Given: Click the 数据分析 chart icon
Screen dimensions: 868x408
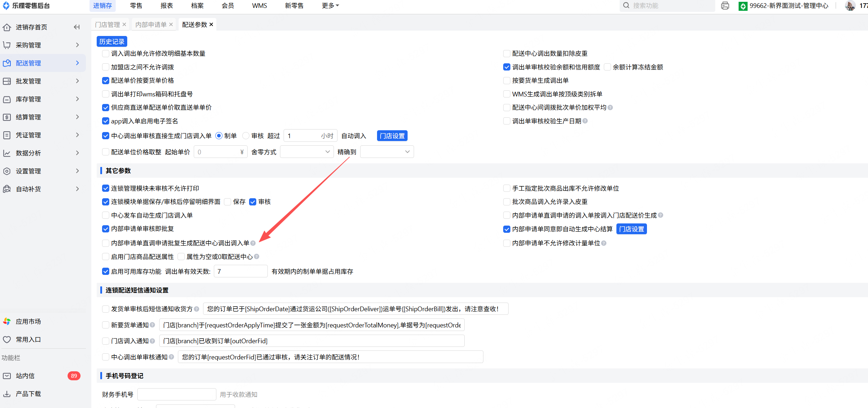Looking at the screenshot, I should click(x=7, y=153).
